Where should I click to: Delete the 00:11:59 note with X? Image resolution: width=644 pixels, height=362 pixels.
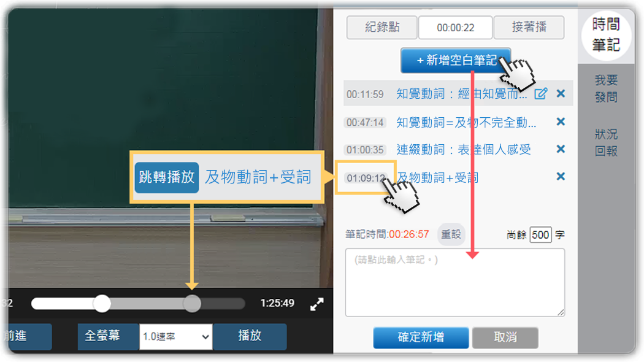(x=561, y=93)
